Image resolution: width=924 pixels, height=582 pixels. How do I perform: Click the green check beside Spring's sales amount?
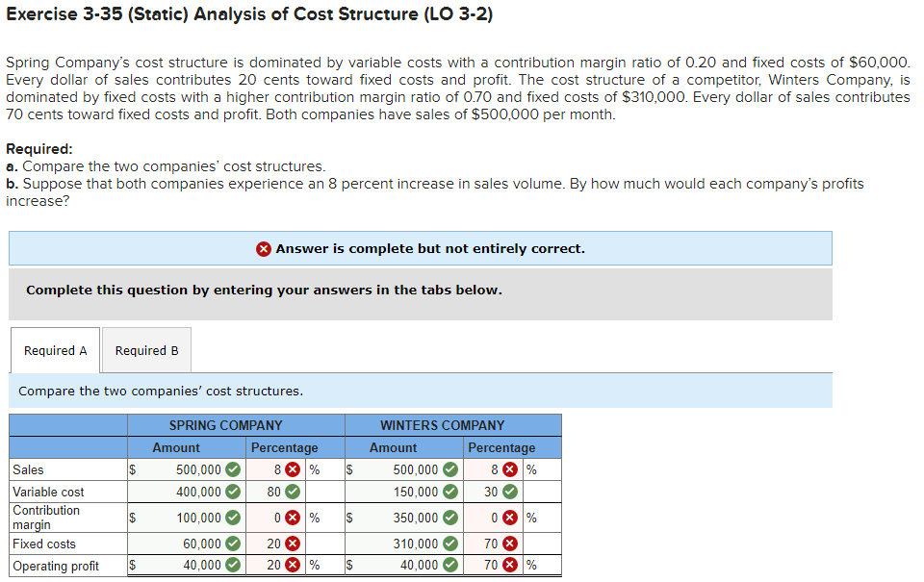[x=231, y=469]
